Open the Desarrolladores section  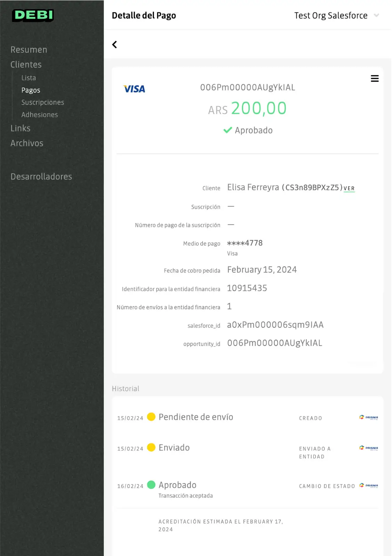(x=41, y=177)
